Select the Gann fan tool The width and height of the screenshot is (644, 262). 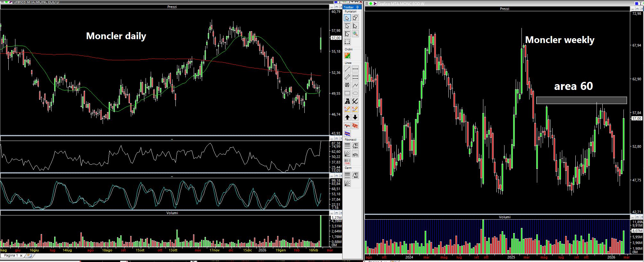(x=347, y=183)
